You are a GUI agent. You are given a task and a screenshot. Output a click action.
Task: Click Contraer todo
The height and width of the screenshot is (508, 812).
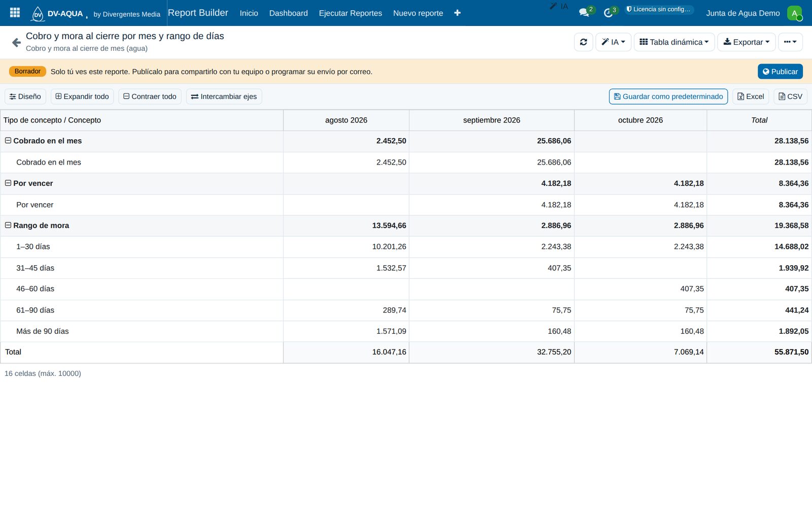tap(150, 97)
